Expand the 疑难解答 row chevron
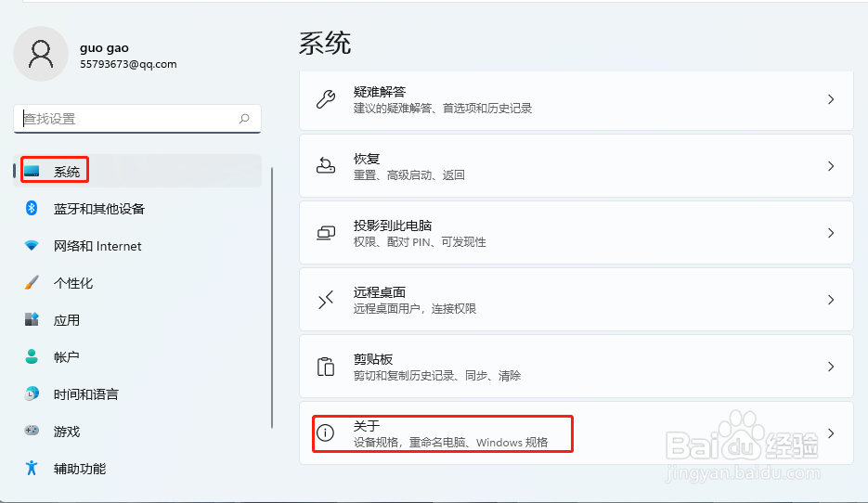Screen dimensions: 868x503 [x=831, y=99]
